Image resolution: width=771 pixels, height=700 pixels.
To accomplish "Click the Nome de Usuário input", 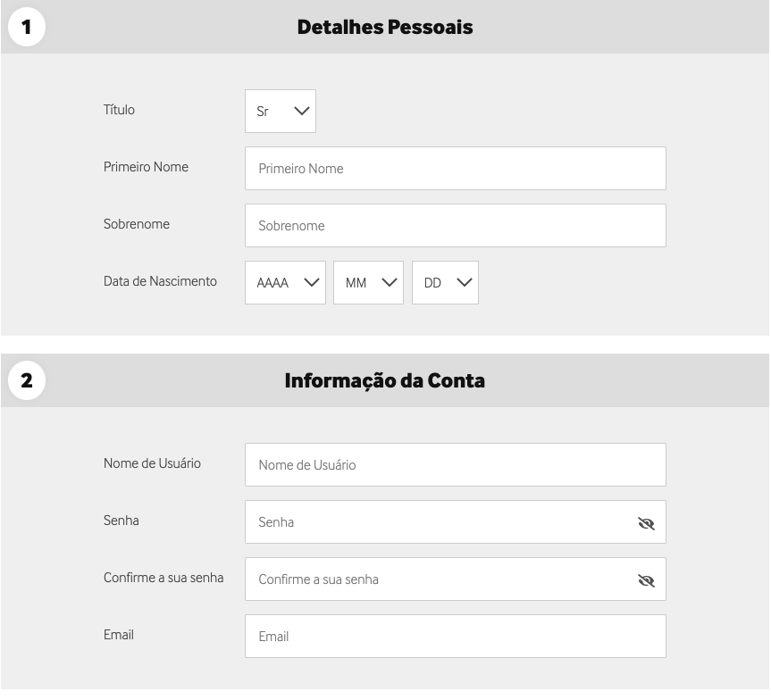I will click(455, 465).
